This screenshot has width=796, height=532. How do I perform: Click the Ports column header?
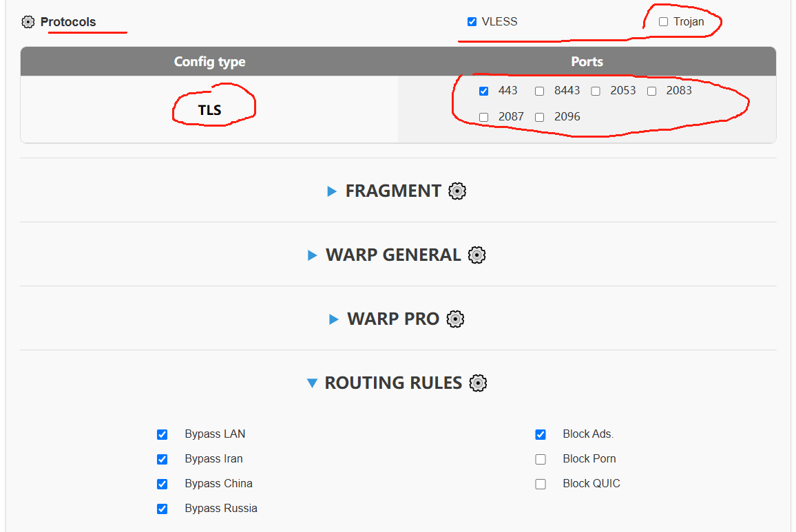[587, 62]
